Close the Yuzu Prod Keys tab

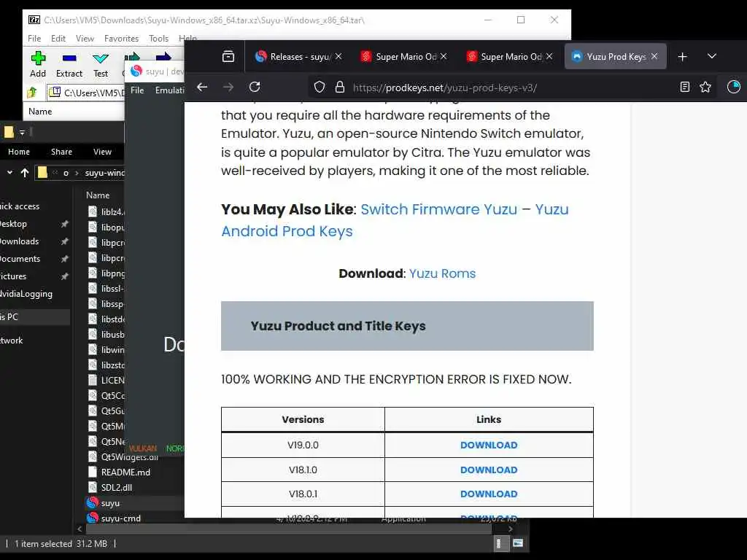pos(654,56)
